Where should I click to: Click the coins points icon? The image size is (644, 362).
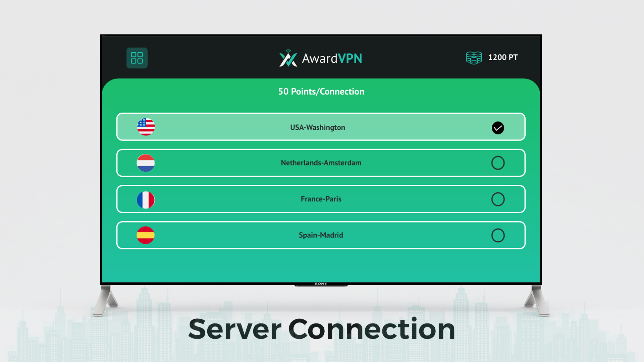pos(474,57)
